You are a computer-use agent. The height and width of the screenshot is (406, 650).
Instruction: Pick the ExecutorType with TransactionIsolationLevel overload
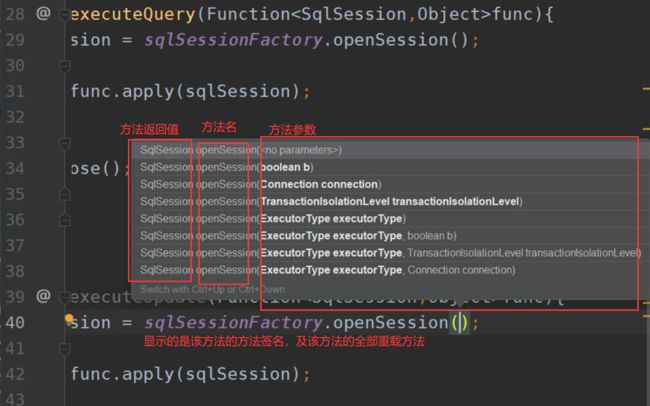[449, 252]
